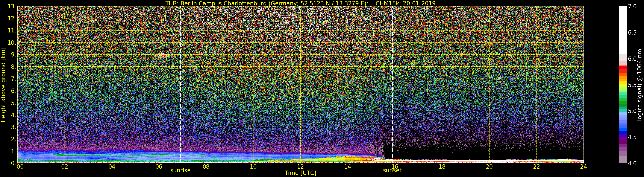Click the 'Time [UTC]' axis label
The width and height of the screenshot is (644, 177).
[300, 173]
